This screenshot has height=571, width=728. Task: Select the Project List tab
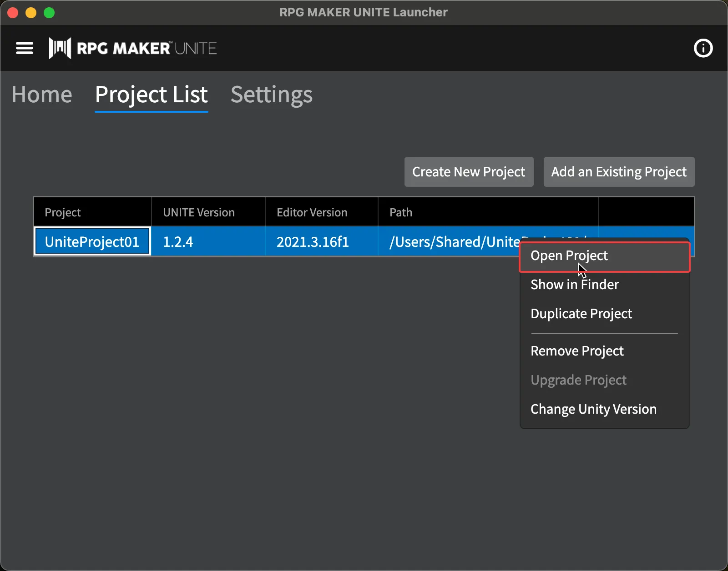[x=151, y=95]
